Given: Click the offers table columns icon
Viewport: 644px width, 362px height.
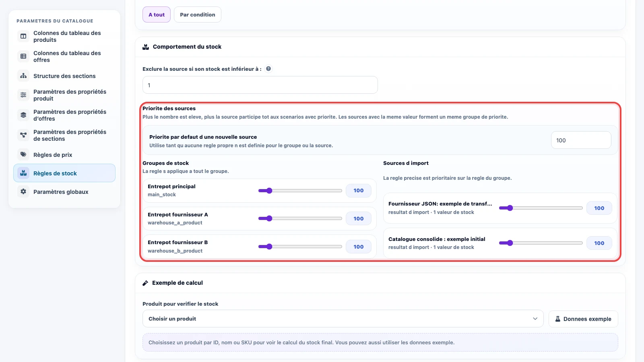Looking at the screenshot, I should point(23,56).
